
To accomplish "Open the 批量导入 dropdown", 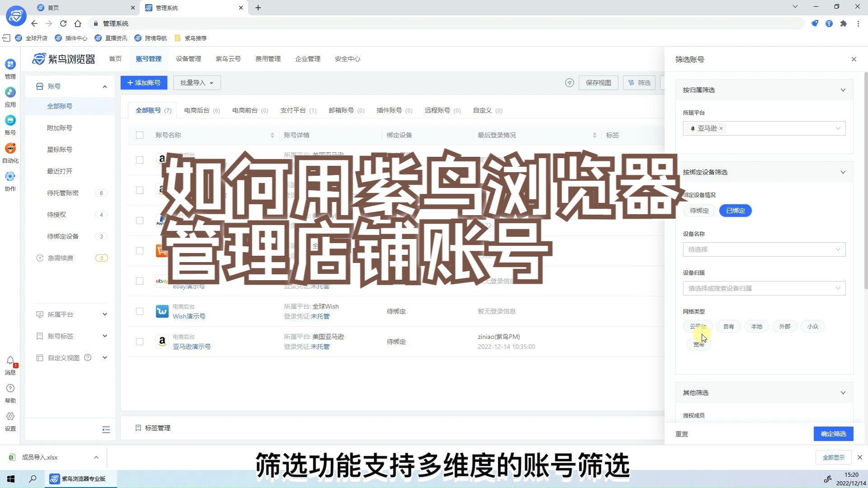I will (x=197, y=83).
